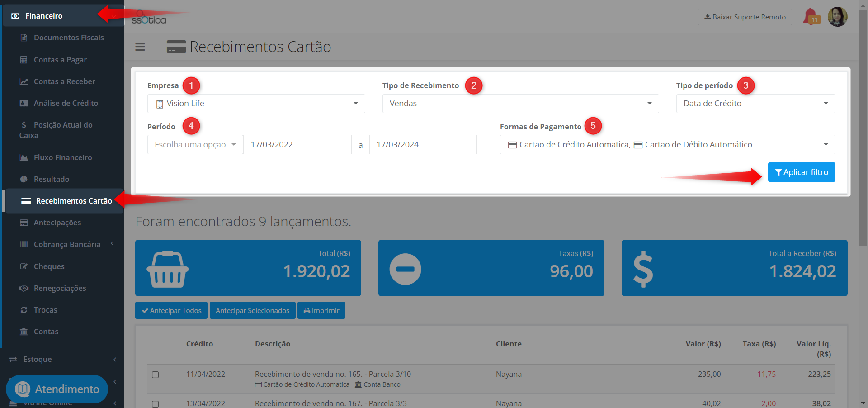Click the Trocas refresh icon

pyautogui.click(x=24, y=310)
